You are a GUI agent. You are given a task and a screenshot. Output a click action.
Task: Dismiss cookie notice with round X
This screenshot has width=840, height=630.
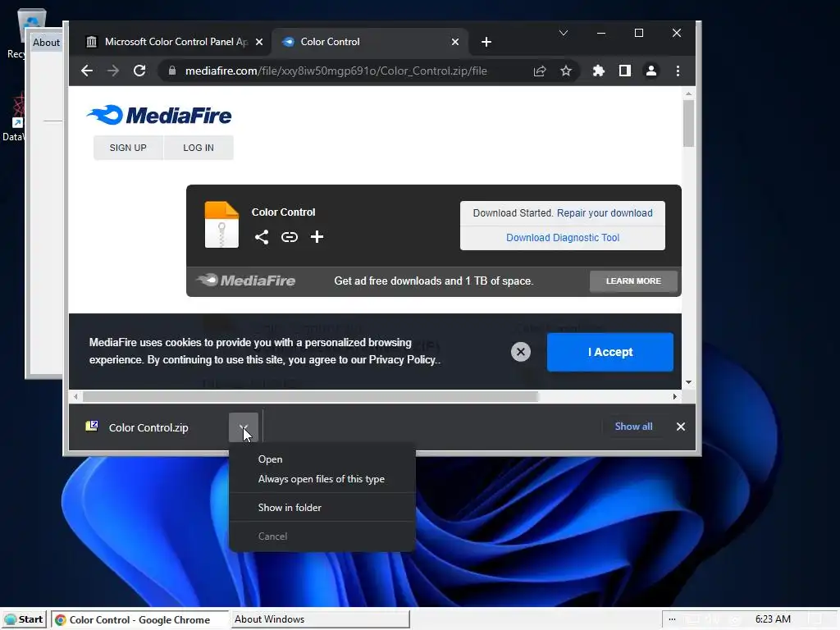(520, 352)
